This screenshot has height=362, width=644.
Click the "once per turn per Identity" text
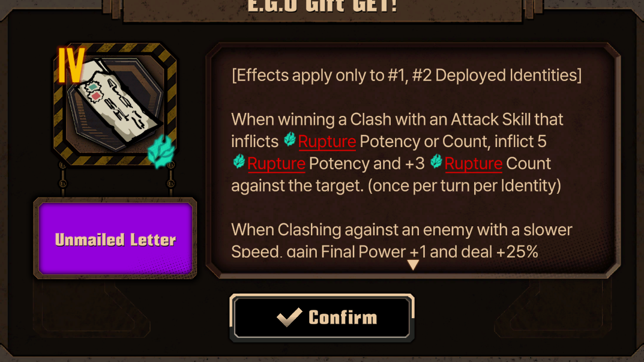pos(464,186)
